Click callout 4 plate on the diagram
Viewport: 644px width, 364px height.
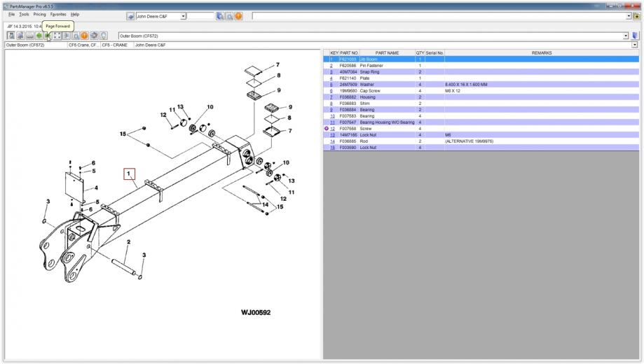(x=96, y=188)
